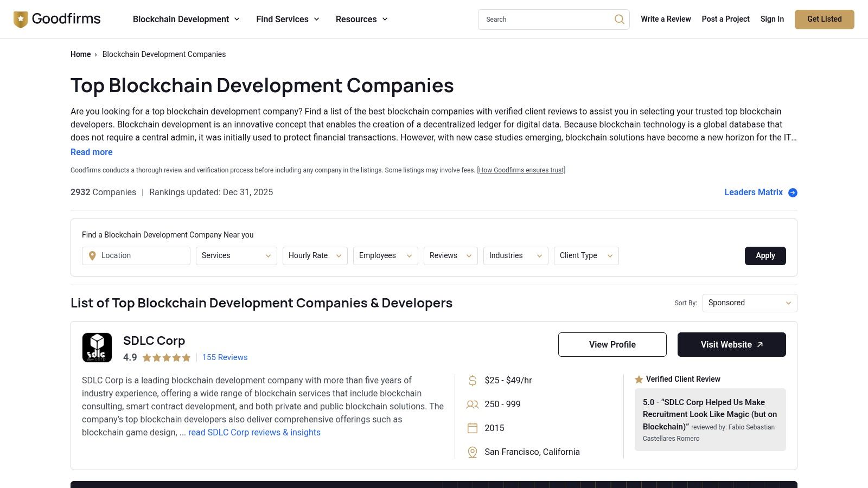Click the SDLC Corp logo thumbnail

[x=97, y=348]
